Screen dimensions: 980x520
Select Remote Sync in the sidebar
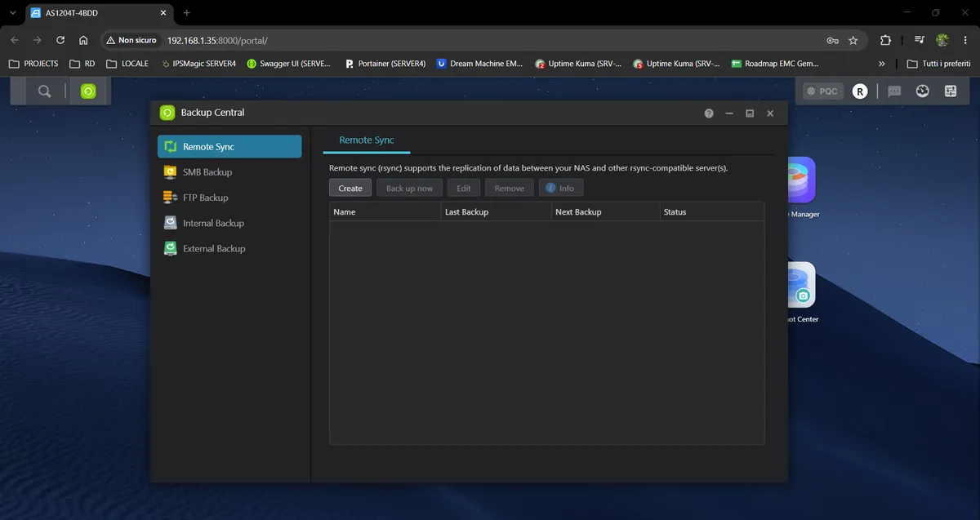(x=229, y=147)
